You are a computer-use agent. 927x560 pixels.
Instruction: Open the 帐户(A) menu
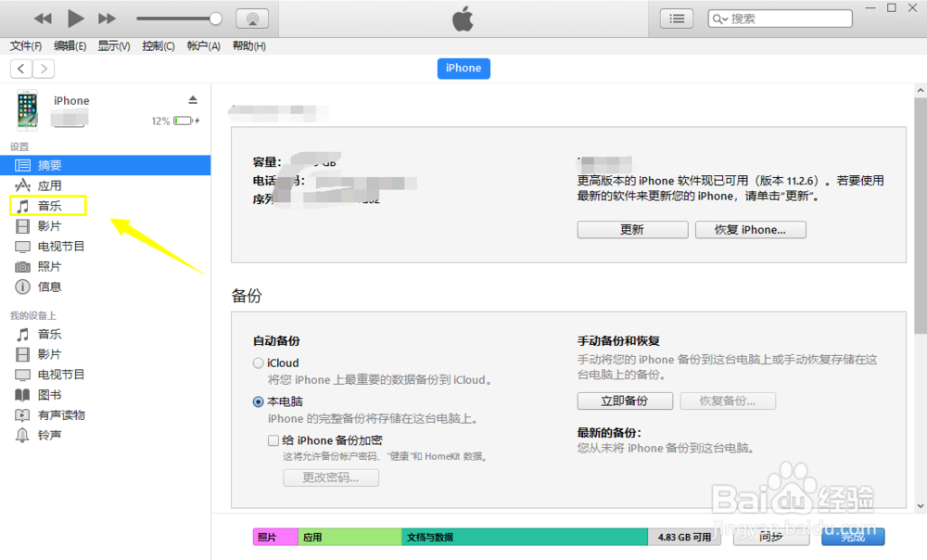[203, 46]
